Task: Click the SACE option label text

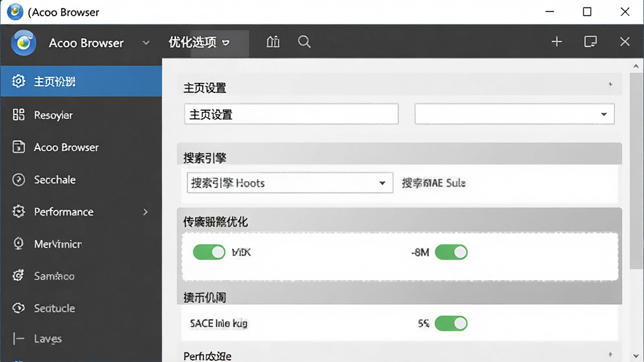Action: pos(218,324)
